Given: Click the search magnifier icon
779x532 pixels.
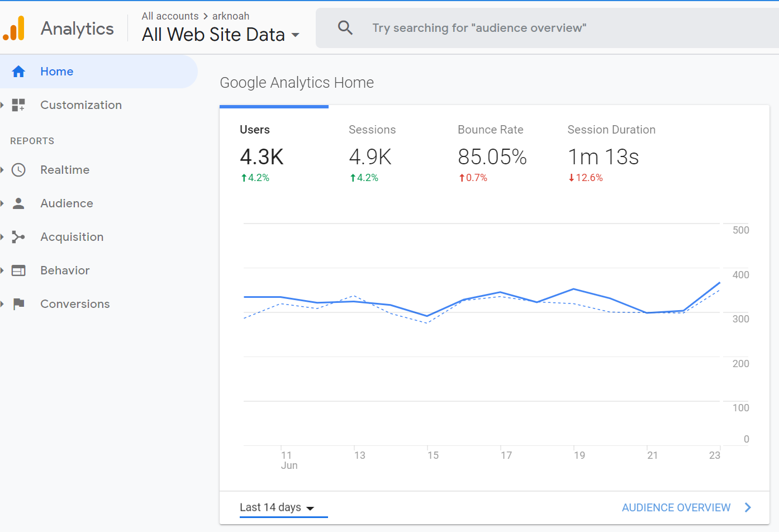Looking at the screenshot, I should coord(345,28).
